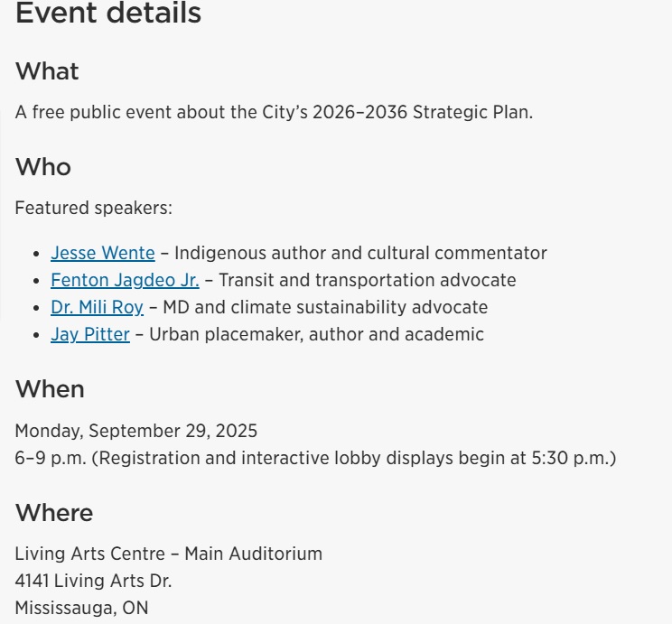Open the Fenton Jagdeo Jr. link
The image size is (672, 624).
tap(125, 280)
